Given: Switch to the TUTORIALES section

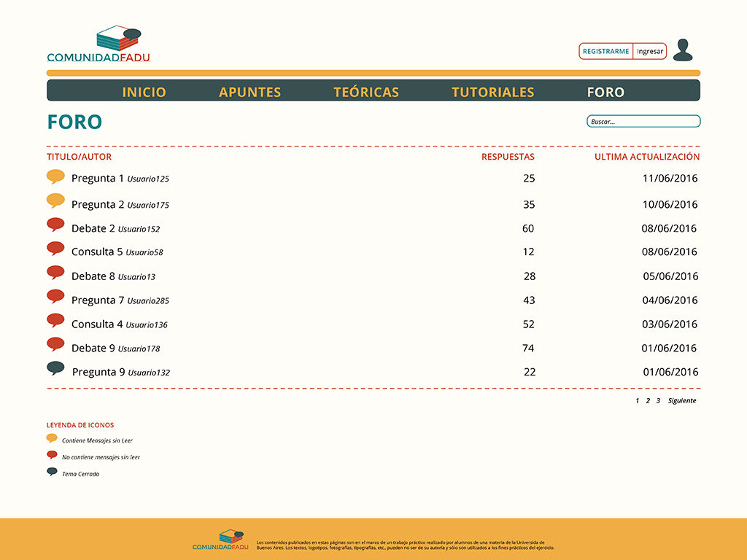Looking at the screenshot, I should [492, 92].
